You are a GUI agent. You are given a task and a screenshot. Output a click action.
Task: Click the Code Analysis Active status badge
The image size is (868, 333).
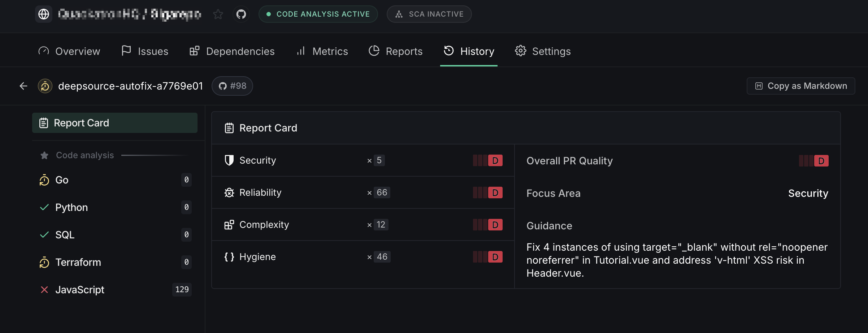pyautogui.click(x=318, y=14)
